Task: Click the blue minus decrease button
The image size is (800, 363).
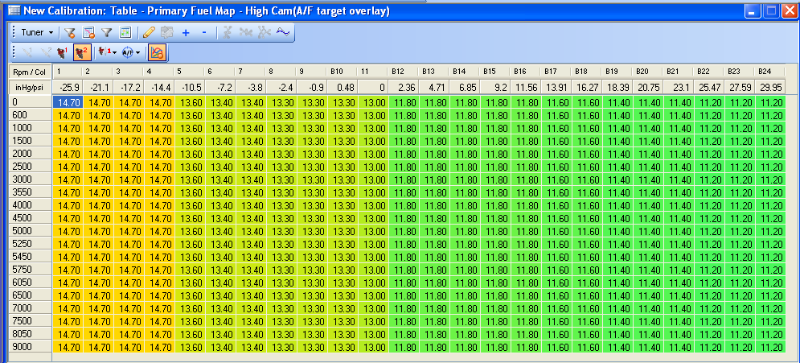Action: click(204, 33)
